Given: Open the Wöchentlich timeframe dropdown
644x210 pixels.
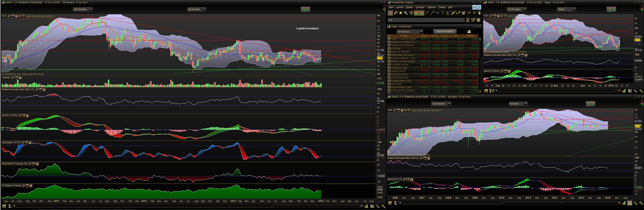Looking at the screenshot, I should point(196,9).
